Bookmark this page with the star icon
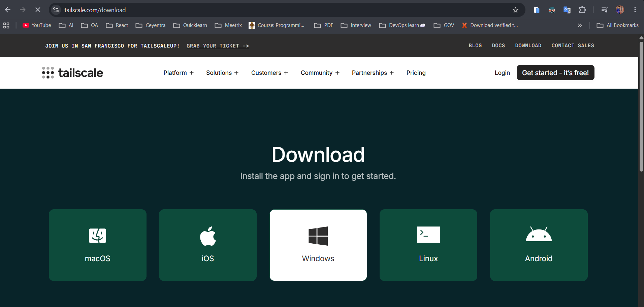Viewport: 644px width, 307px height. click(515, 10)
